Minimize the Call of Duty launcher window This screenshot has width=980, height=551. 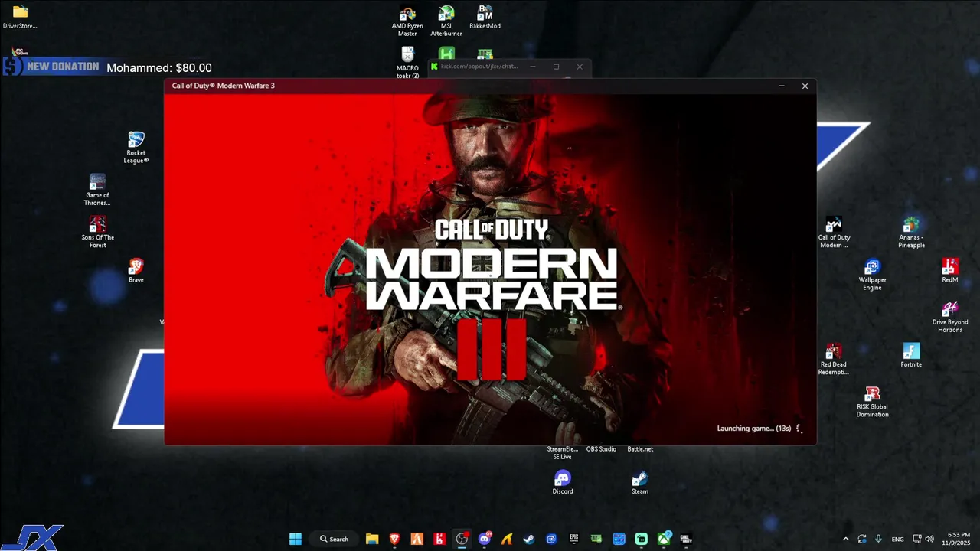[x=782, y=86]
